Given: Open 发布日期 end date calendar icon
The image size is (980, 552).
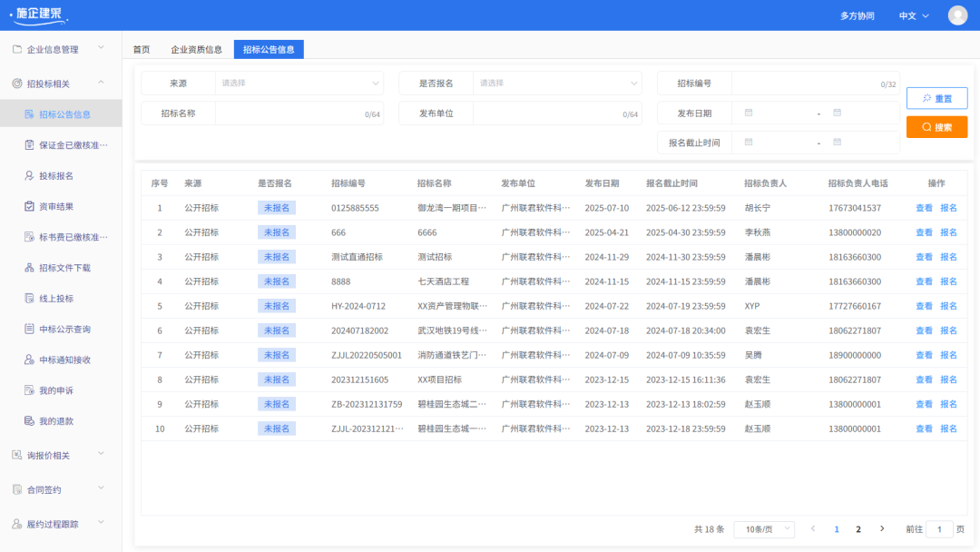Looking at the screenshot, I should click(x=837, y=113).
